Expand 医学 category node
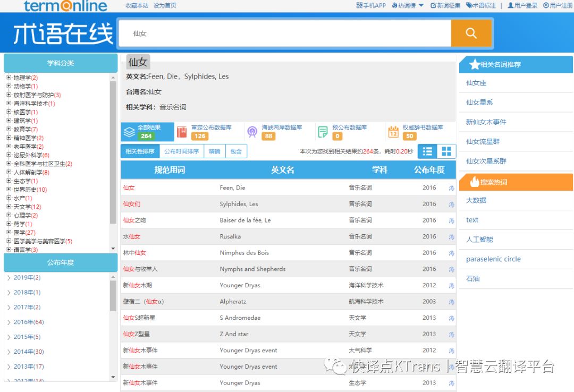574x392 pixels. tap(9, 232)
